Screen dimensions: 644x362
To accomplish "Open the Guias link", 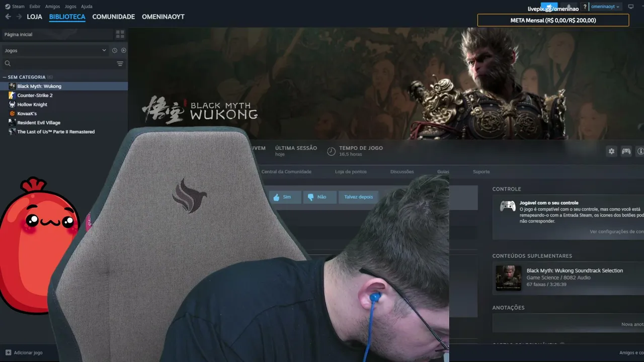I will pos(443,172).
